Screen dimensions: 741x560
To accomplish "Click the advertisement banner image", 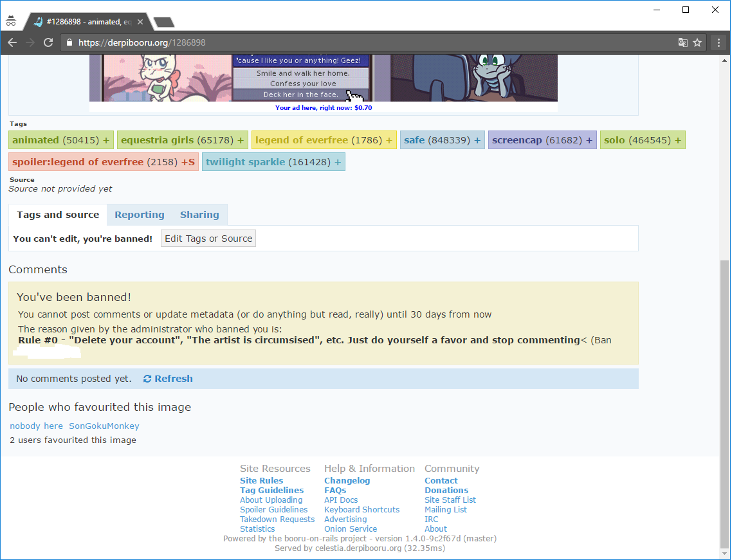I will click(324, 78).
